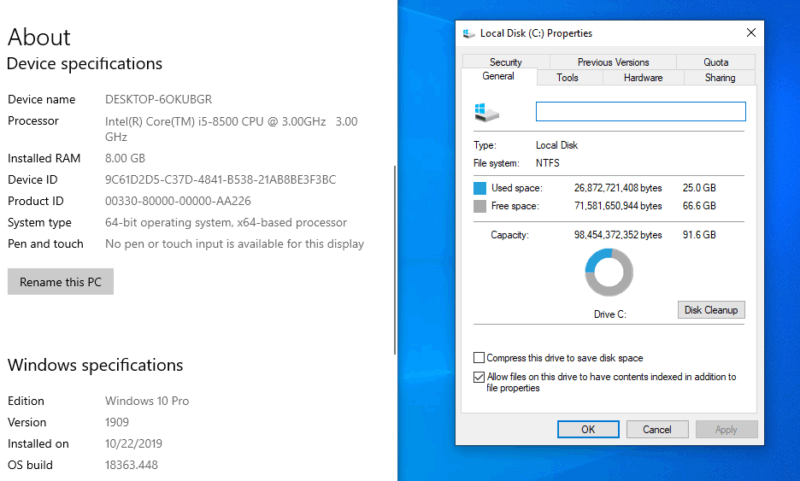The height and width of the screenshot is (481, 800).
Task: Click the installed on date 10/22/2019
Action: [x=134, y=444]
